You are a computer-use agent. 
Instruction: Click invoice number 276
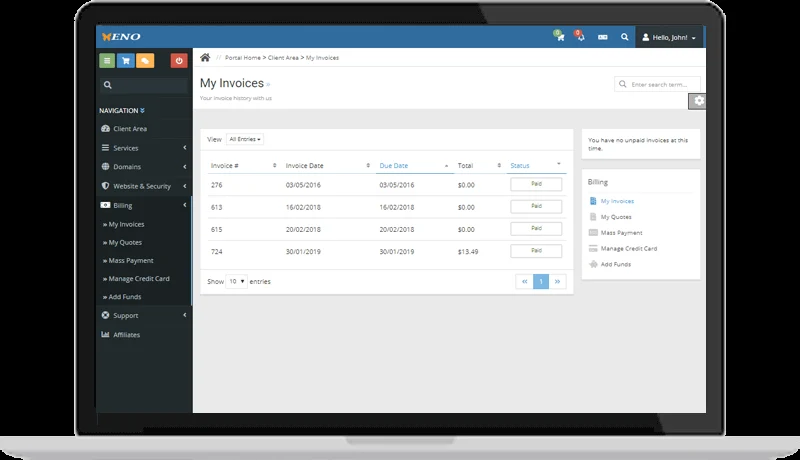(216, 185)
